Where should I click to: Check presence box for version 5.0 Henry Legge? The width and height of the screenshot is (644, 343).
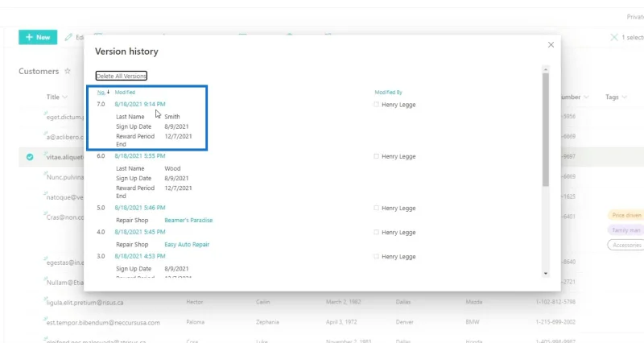click(x=376, y=208)
